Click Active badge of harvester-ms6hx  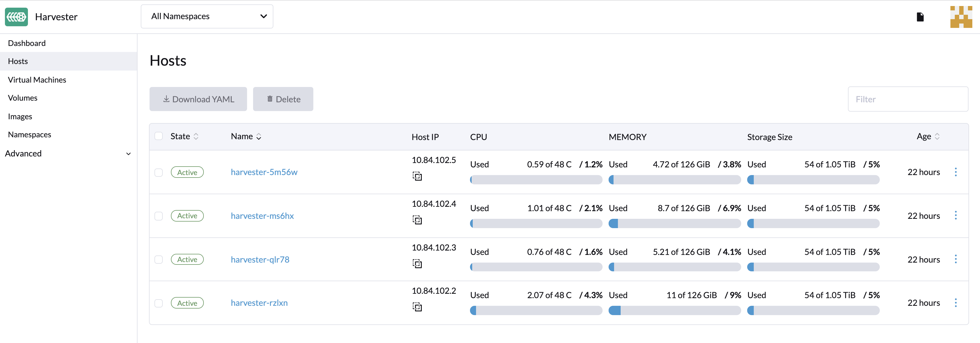tap(187, 216)
